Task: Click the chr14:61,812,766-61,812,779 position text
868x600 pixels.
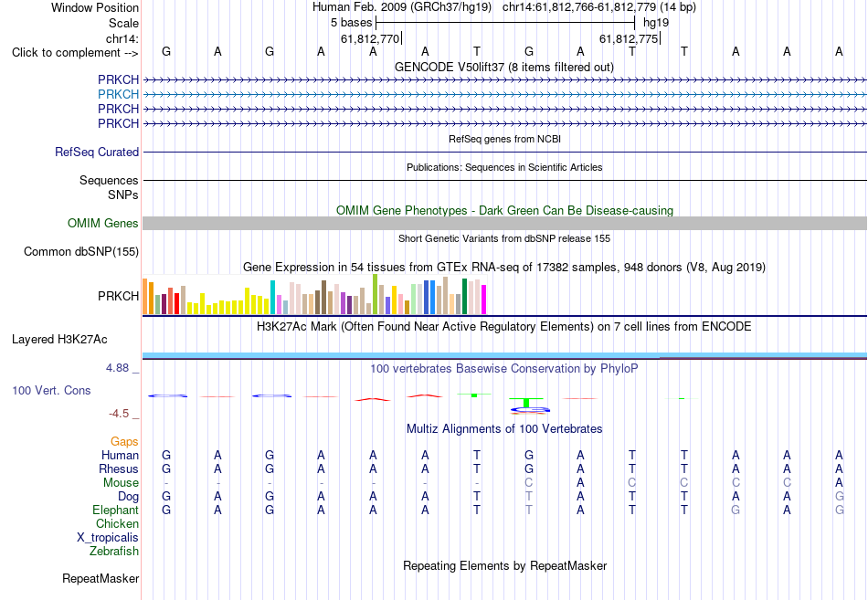Action: click(x=579, y=7)
